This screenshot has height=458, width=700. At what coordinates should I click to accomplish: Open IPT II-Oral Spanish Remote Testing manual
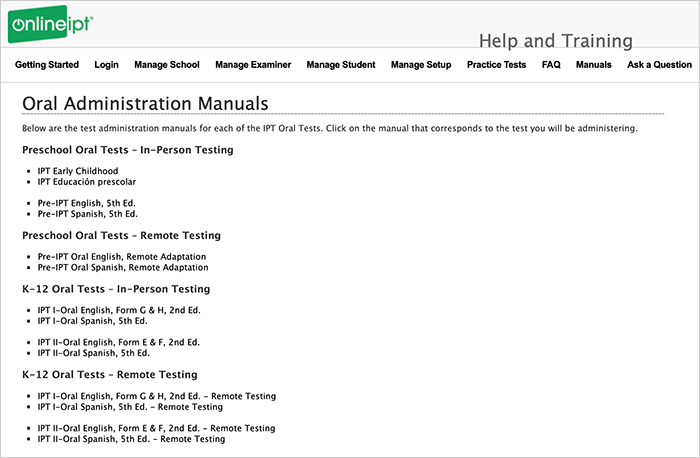coord(131,439)
